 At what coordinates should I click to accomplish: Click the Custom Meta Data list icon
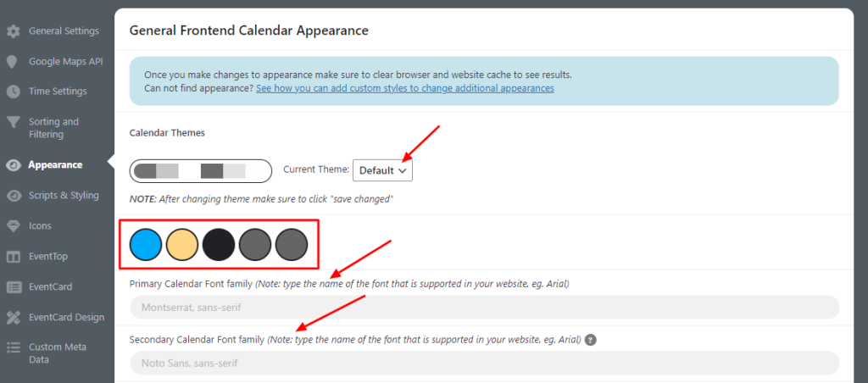tap(14, 347)
